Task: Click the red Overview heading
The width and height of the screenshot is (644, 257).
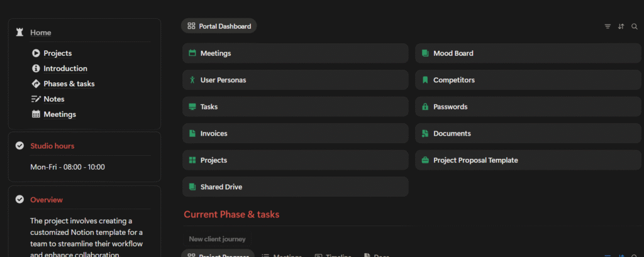Action: pos(47,200)
